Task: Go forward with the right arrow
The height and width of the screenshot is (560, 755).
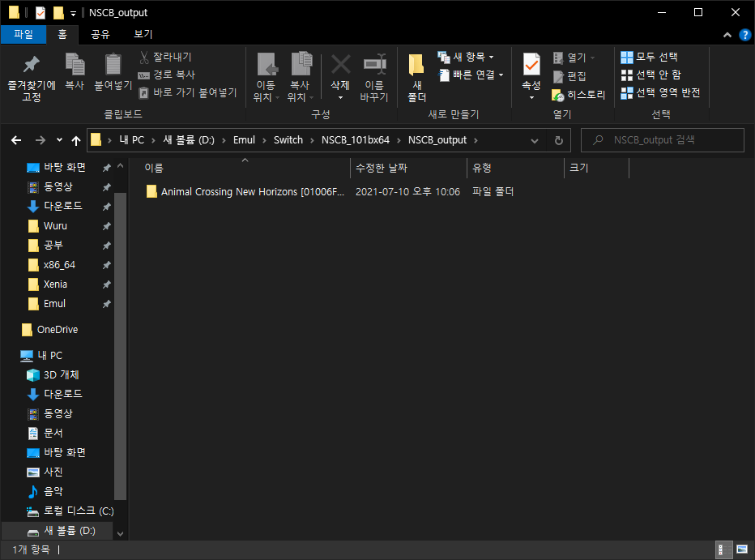Action: 41,140
